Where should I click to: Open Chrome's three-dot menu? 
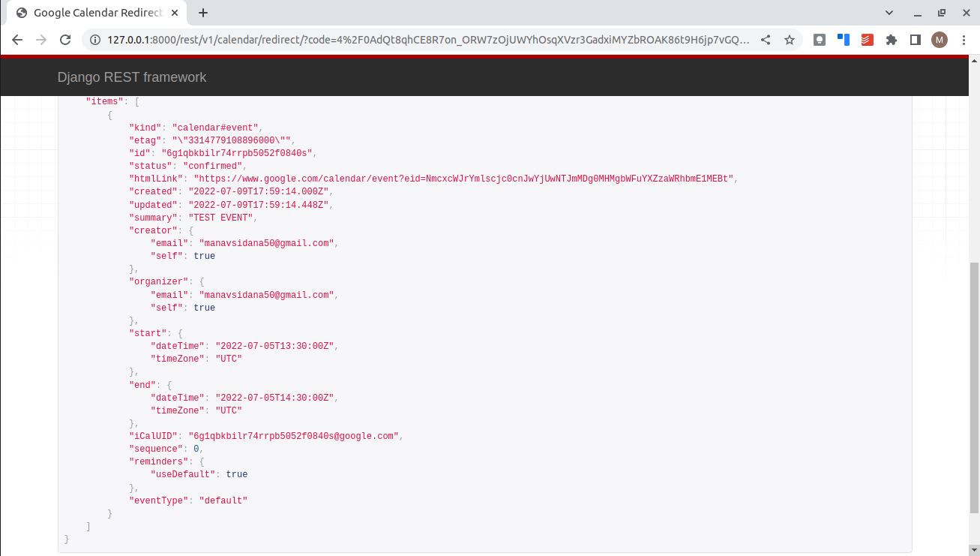[964, 40]
